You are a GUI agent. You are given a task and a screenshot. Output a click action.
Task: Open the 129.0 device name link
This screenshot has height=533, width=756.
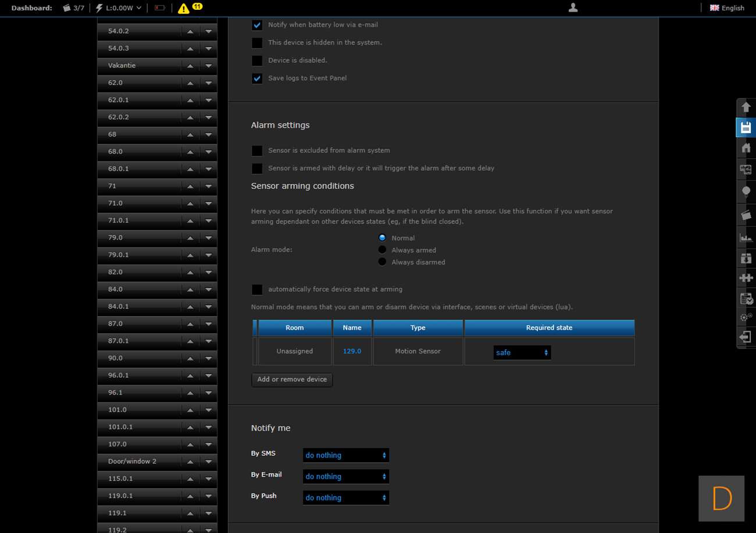[x=352, y=352]
